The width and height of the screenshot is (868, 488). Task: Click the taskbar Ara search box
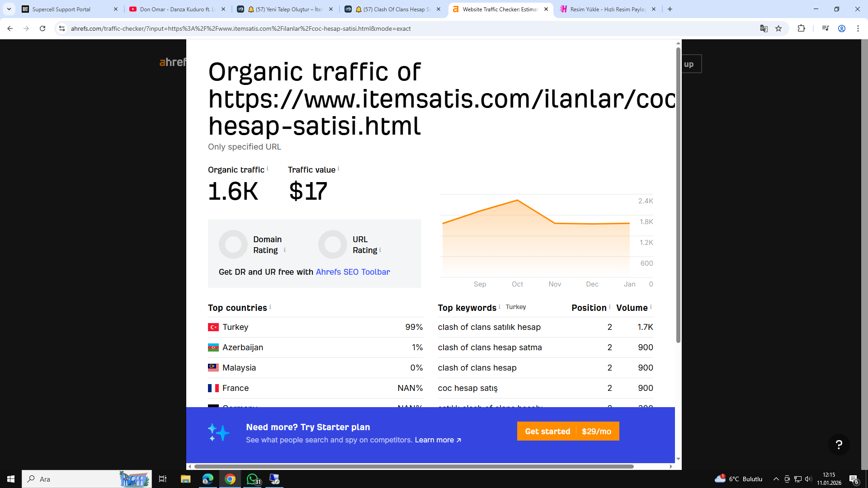pyautogui.click(x=87, y=479)
